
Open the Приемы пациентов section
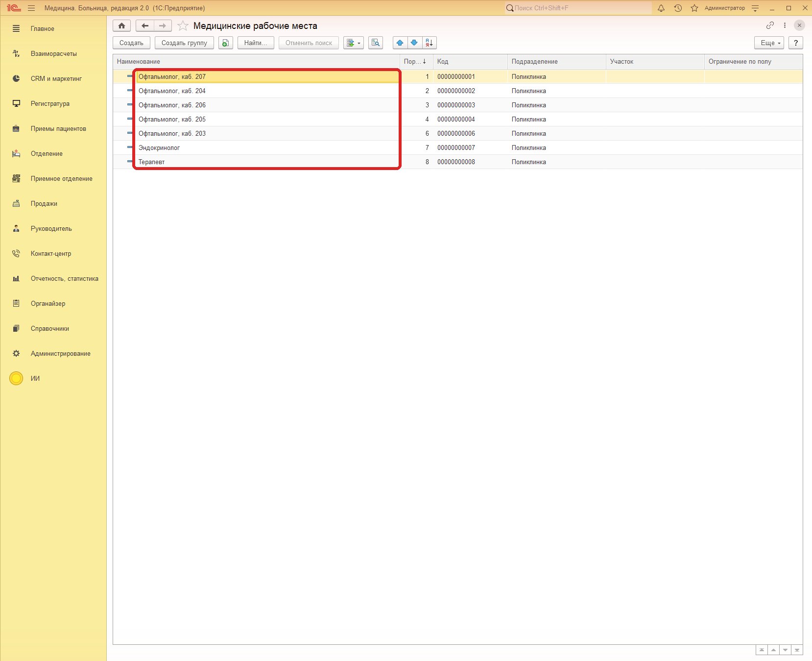click(53, 129)
